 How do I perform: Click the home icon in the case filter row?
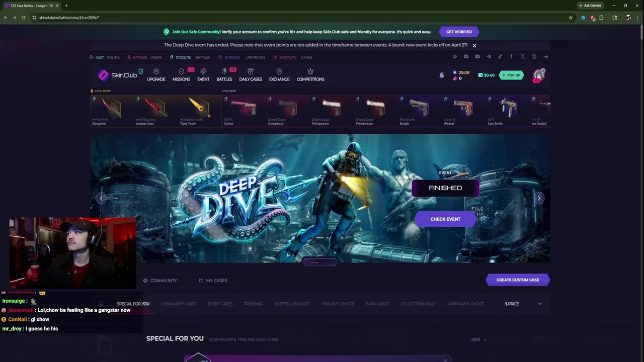pos(101,304)
